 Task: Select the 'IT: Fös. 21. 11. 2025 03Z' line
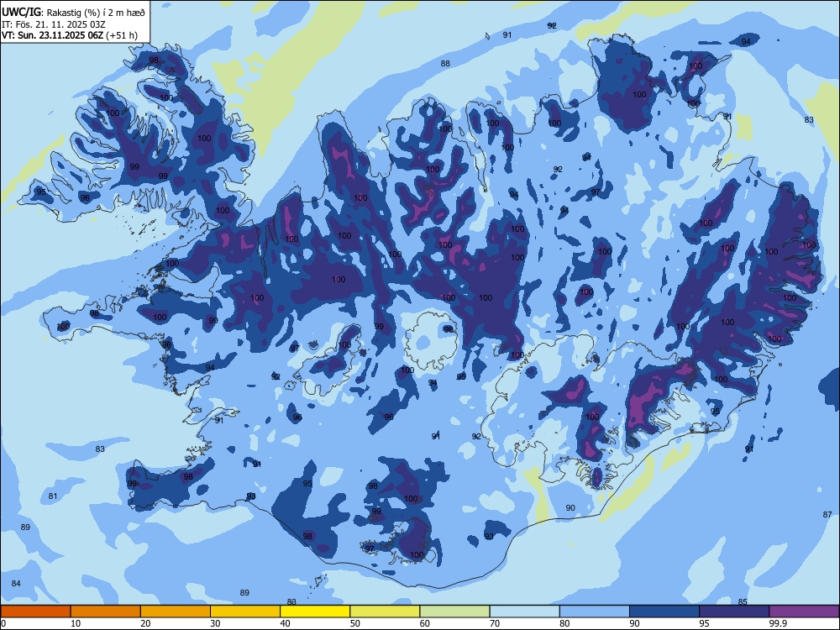click(x=54, y=24)
